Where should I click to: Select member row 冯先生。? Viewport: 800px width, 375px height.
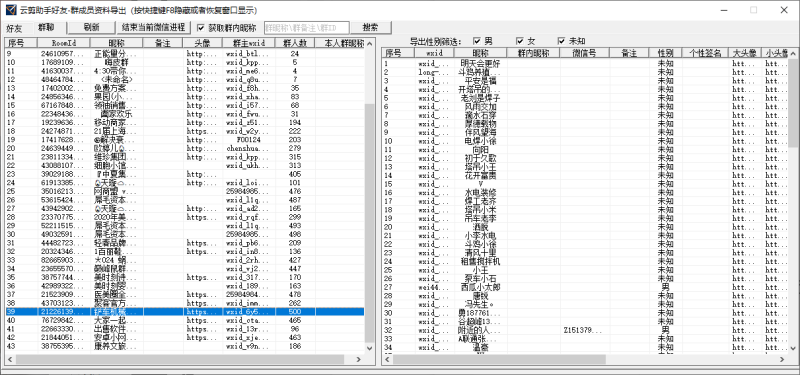point(585,305)
